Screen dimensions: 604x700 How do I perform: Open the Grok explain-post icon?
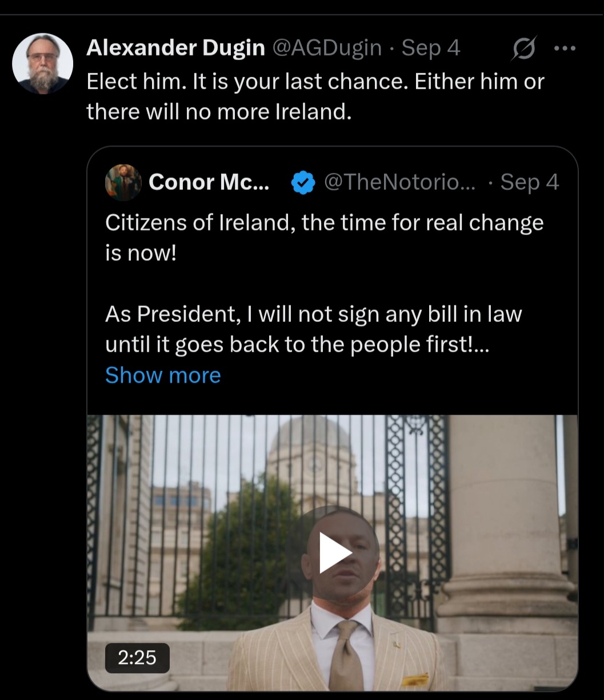[x=523, y=48]
